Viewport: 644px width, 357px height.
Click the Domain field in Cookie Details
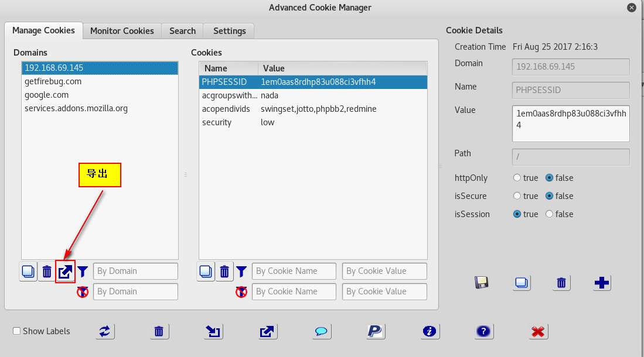coord(571,67)
